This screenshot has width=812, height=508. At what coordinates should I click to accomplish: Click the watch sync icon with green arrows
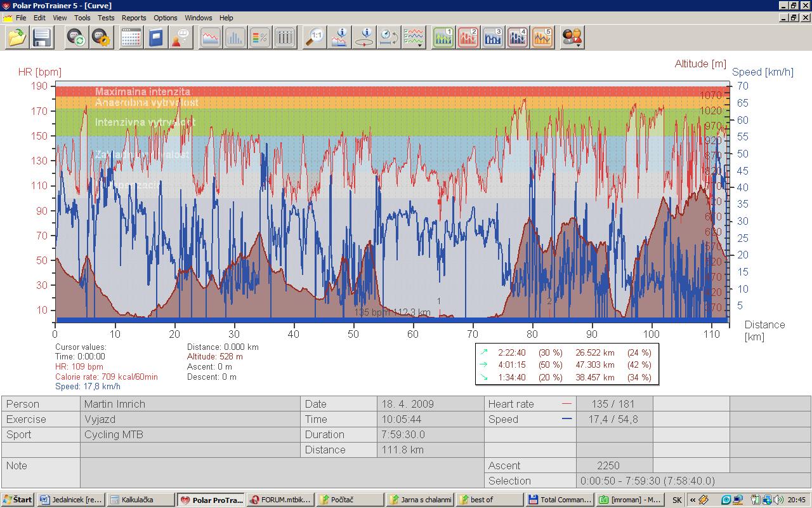click(77, 38)
